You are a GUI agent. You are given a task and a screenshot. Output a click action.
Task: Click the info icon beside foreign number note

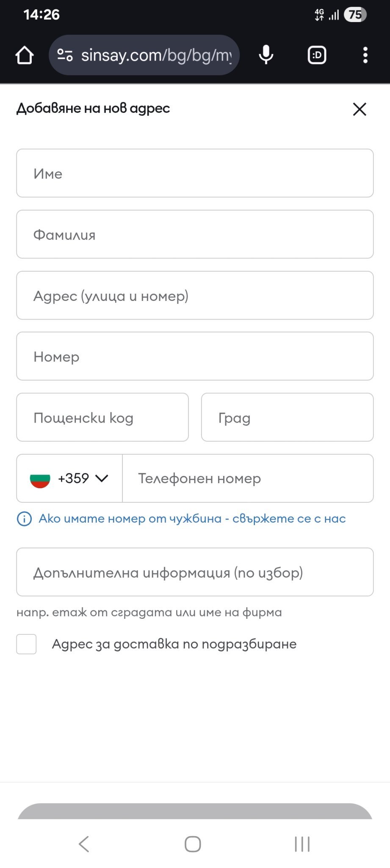[24, 519]
